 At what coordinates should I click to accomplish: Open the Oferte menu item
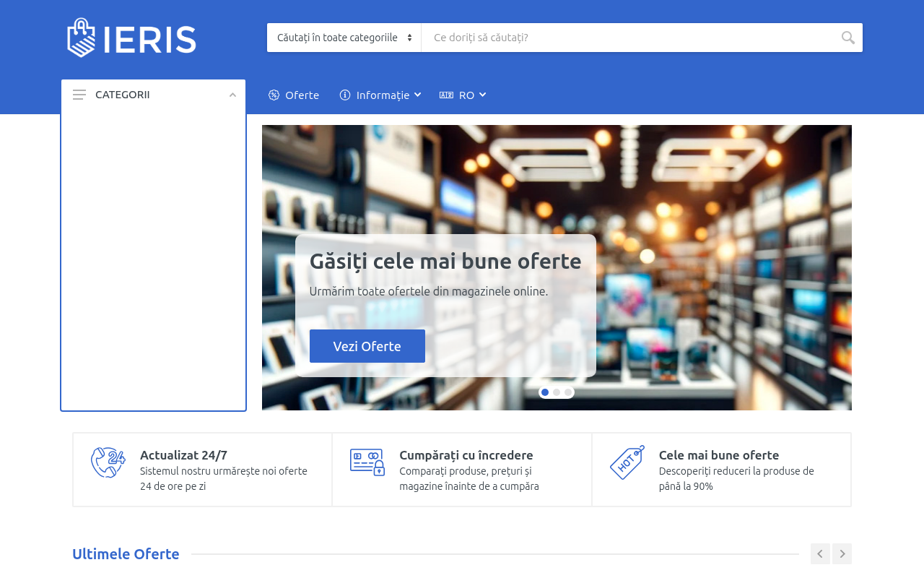(x=294, y=95)
